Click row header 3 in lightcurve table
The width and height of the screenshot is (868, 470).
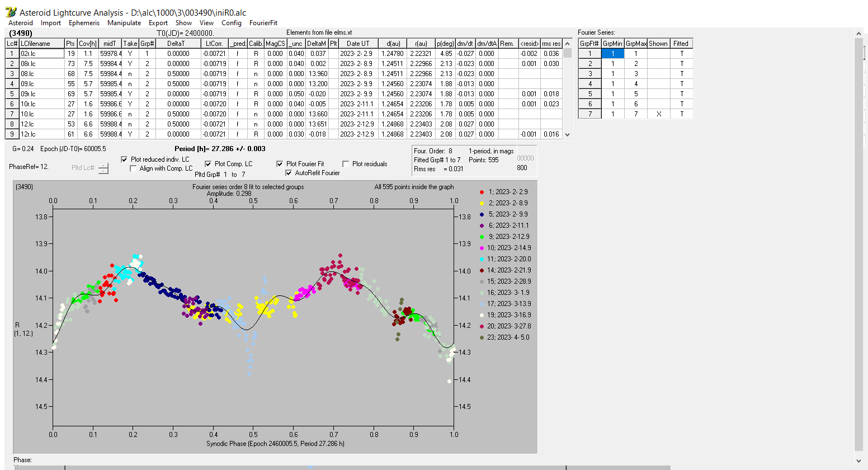pyautogui.click(x=12, y=74)
